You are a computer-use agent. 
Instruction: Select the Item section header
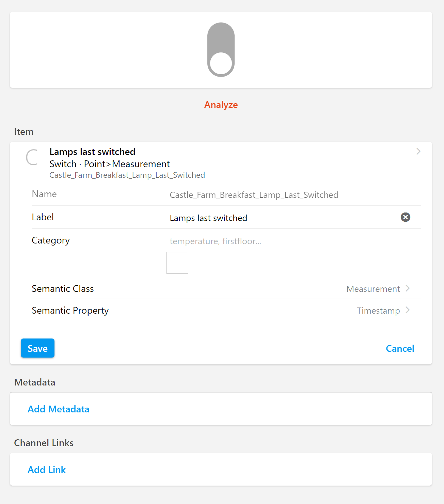24,131
